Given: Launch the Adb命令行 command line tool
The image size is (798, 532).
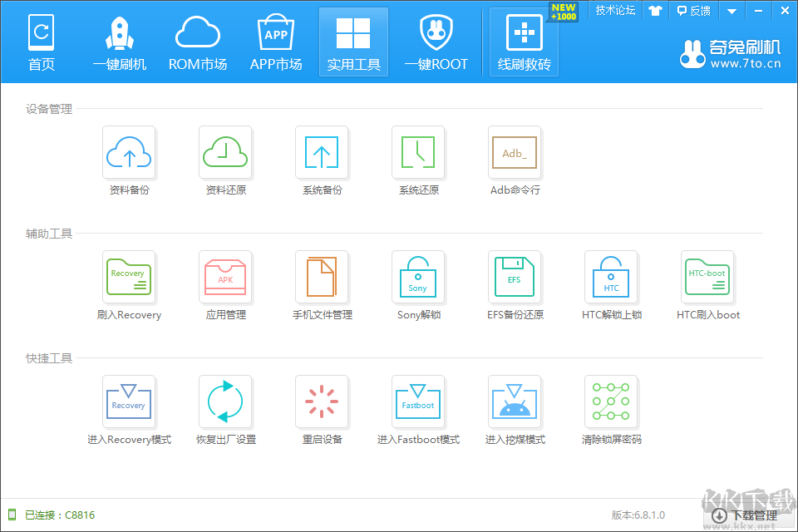Looking at the screenshot, I should pyautogui.click(x=515, y=153).
